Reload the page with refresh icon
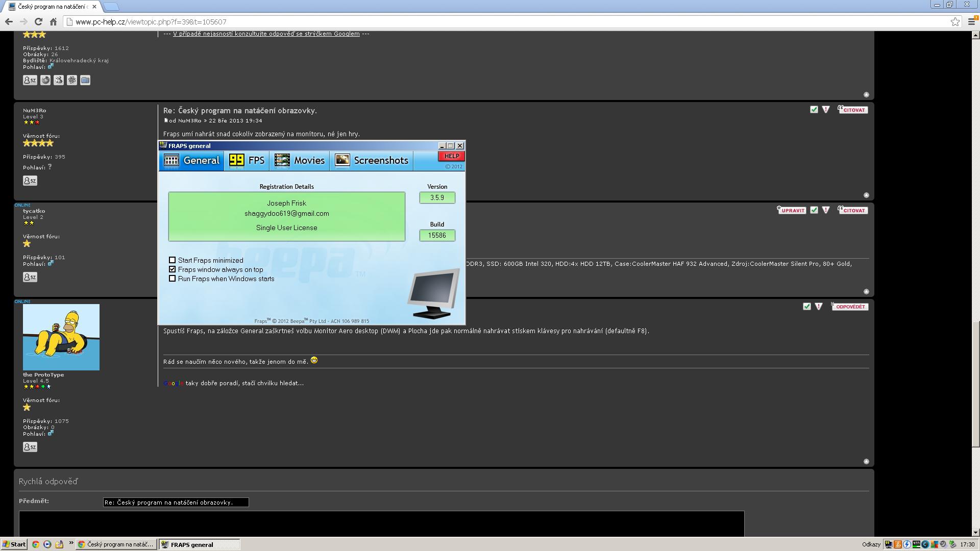 pos(38,21)
